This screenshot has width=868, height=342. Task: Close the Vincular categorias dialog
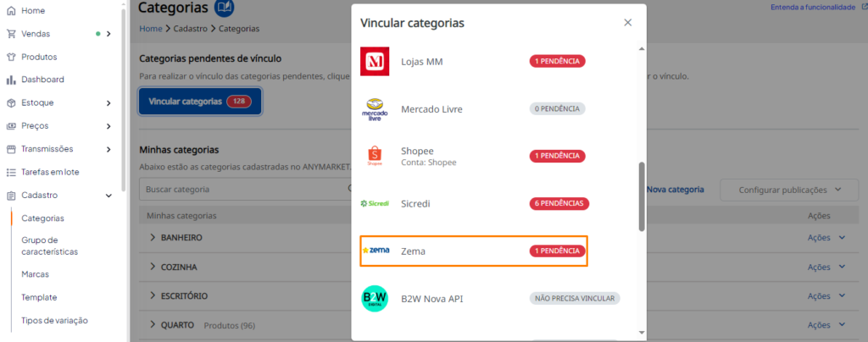628,23
